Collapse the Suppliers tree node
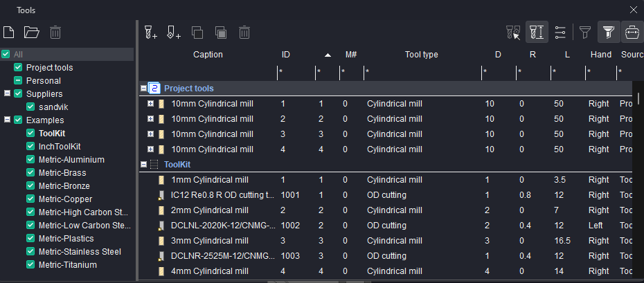The height and width of the screenshot is (283, 644). pyautogui.click(x=6, y=94)
